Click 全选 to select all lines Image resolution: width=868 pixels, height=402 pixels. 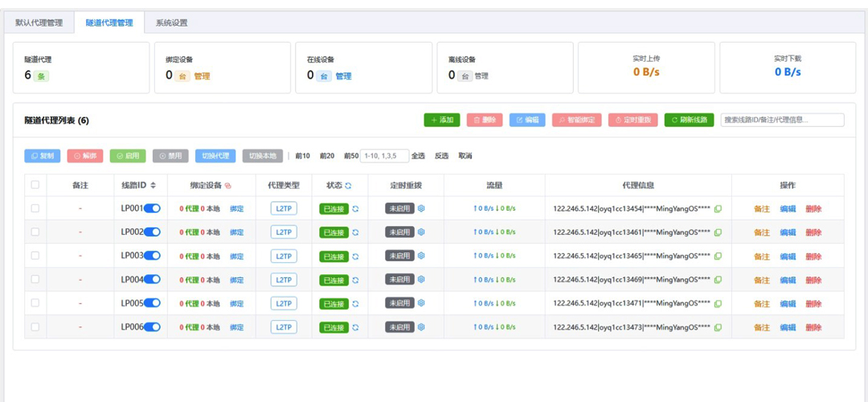(x=418, y=156)
